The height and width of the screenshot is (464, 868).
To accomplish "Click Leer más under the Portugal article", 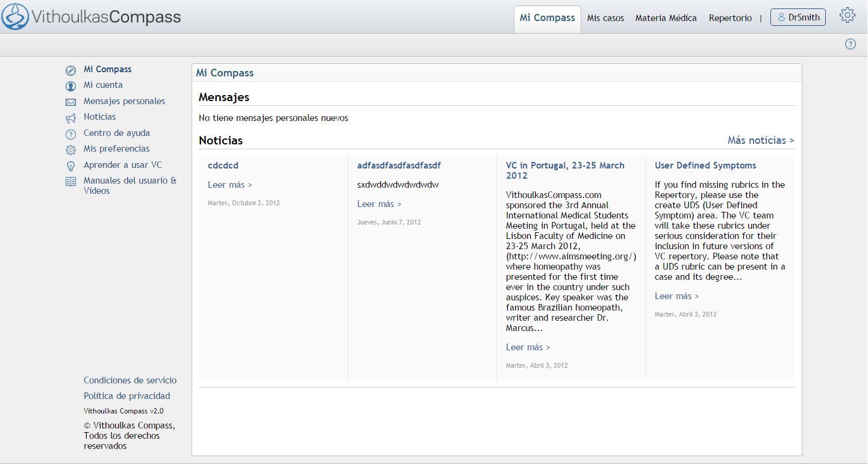I will pos(528,347).
